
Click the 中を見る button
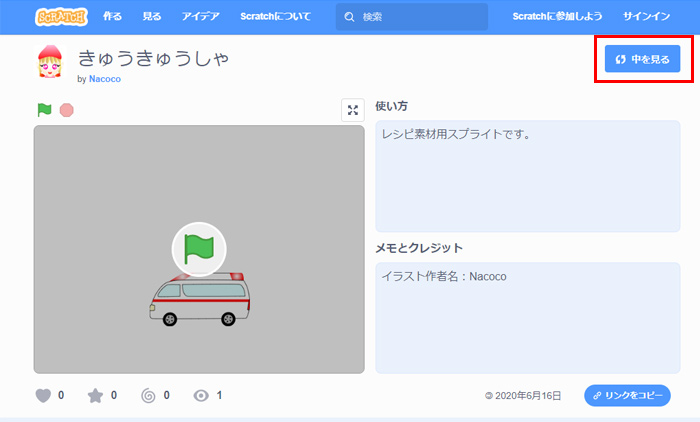[x=642, y=59]
